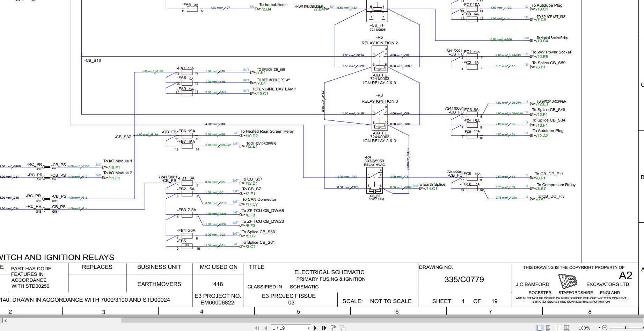Click the JCB logo in title block
Screen dimensions: 644x331
point(568,280)
